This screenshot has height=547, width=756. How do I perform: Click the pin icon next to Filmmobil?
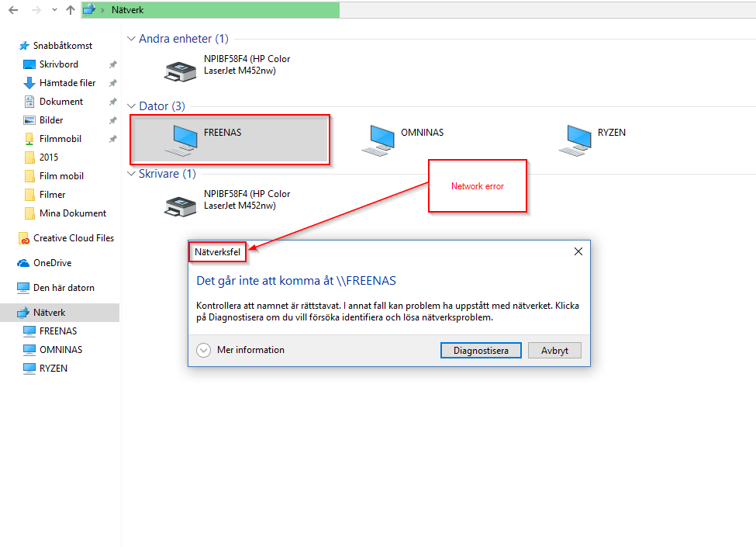tap(113, 139)
